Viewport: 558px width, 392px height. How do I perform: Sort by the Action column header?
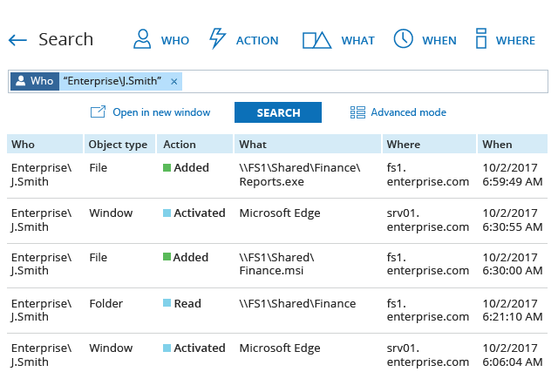point(180,144)
